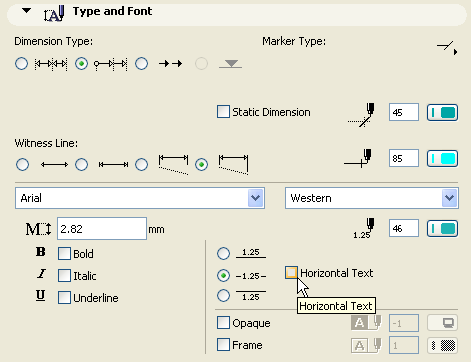Click the fixed-length witness line icon
The image size is (471, 362).
tap(173, 164)
